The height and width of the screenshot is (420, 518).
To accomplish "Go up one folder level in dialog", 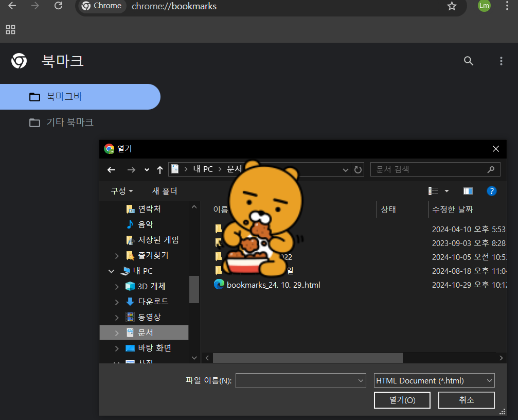I will pos(160,170).
